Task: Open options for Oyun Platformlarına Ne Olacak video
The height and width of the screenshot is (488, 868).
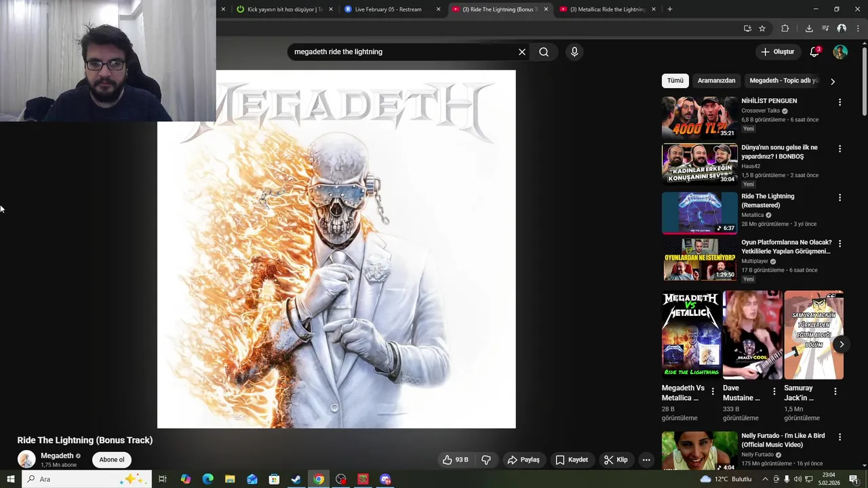Action: click(840, 243)
